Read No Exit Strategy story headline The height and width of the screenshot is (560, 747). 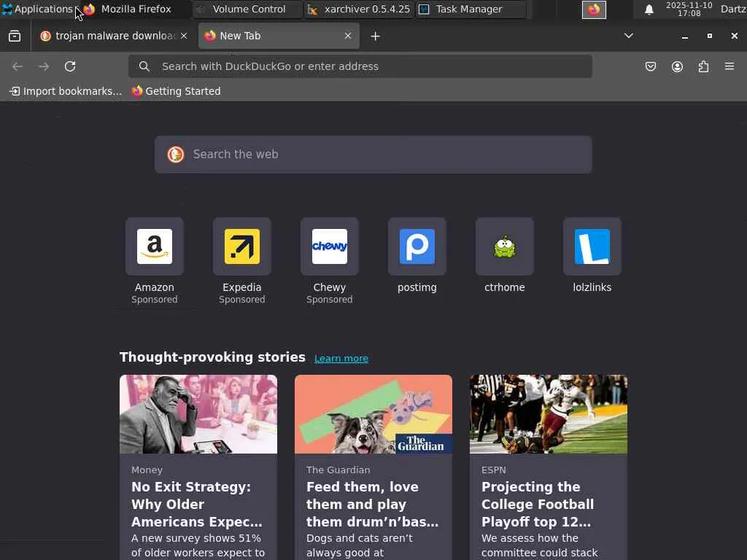(197, 505)
